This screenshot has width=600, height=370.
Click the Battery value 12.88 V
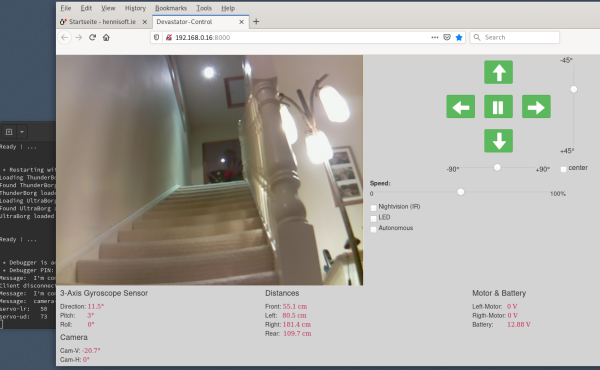point(518,324)
